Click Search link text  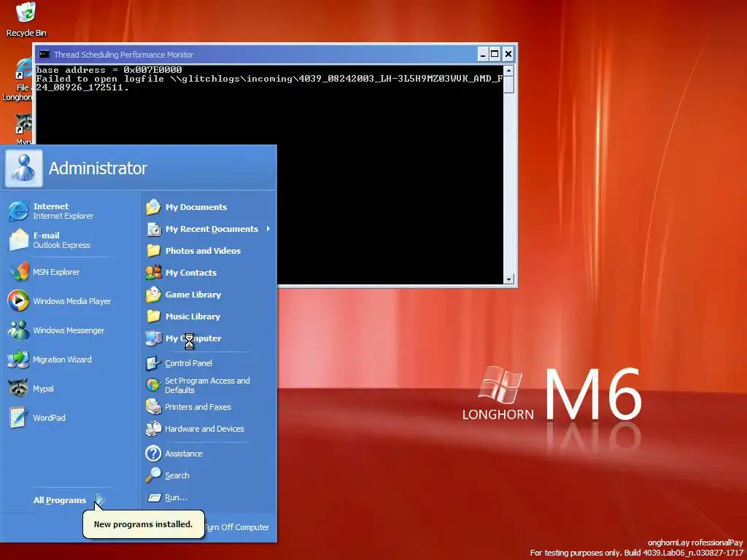(177, 475)
